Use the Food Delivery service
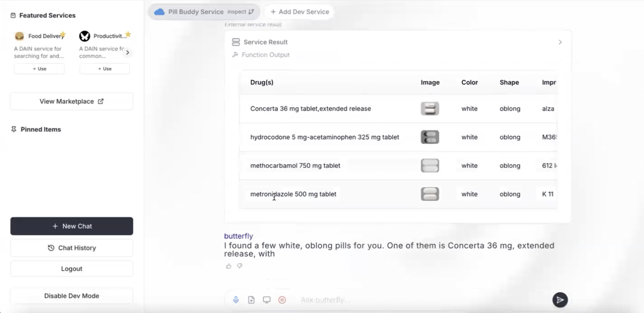The height and width of the screenshot is (313, 644). pyautogui.click(x=39, y=69)
